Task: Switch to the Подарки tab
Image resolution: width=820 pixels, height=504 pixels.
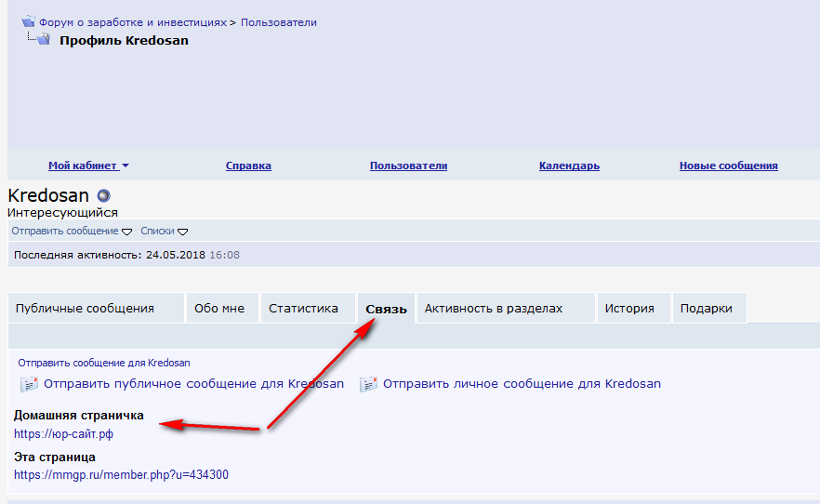Action: [x=709, y=309]
